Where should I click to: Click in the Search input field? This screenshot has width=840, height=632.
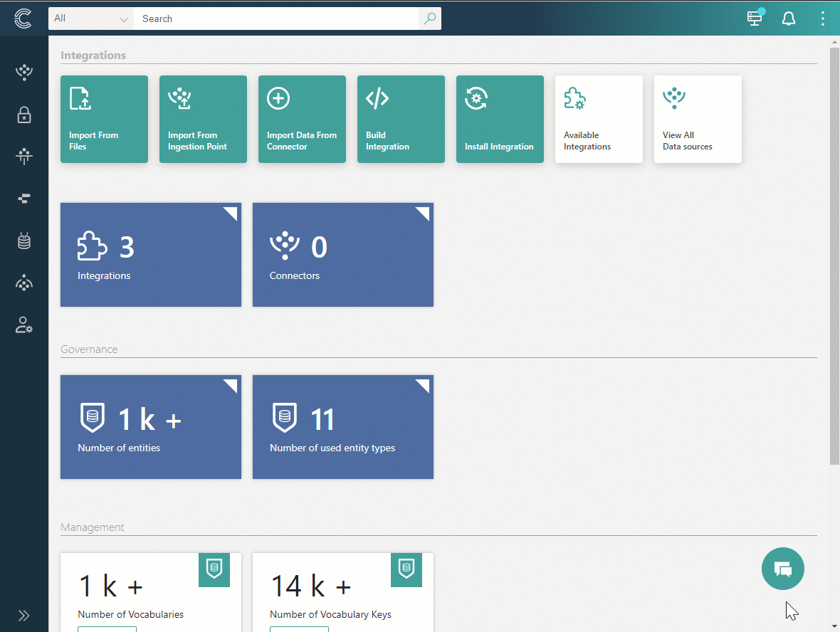point(278,19)
